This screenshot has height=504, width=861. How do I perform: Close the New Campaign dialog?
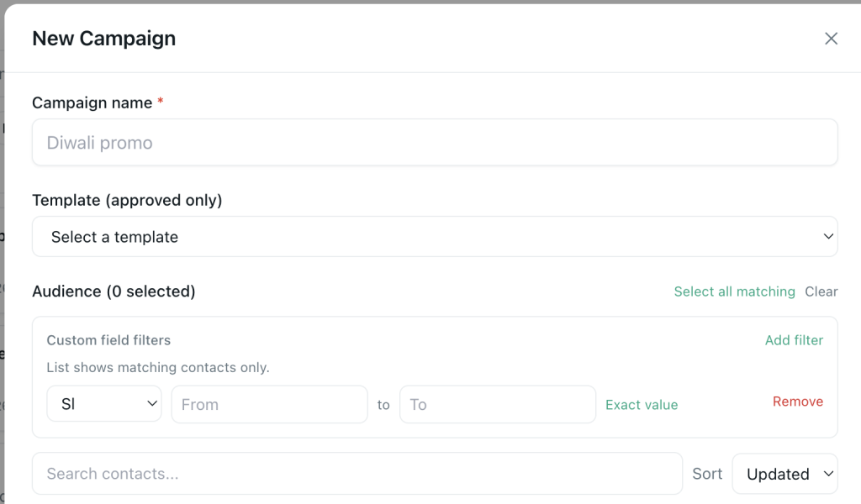[831, 39]
